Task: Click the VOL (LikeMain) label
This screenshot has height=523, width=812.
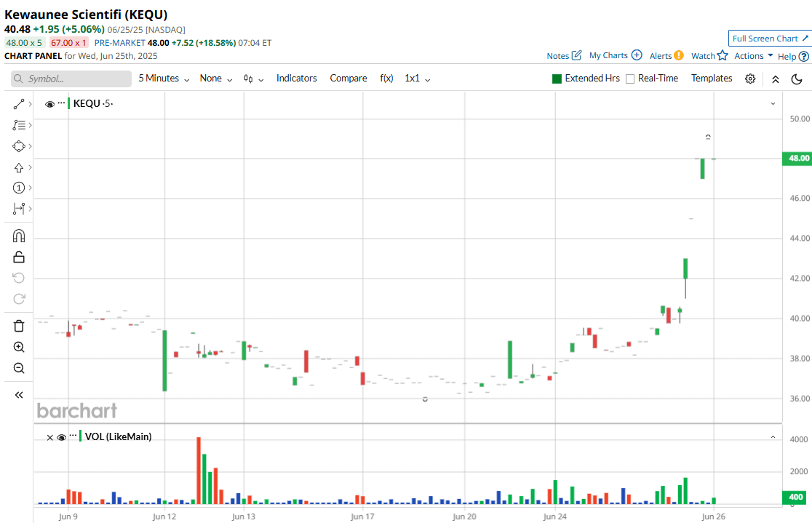Action: [118, 436]
